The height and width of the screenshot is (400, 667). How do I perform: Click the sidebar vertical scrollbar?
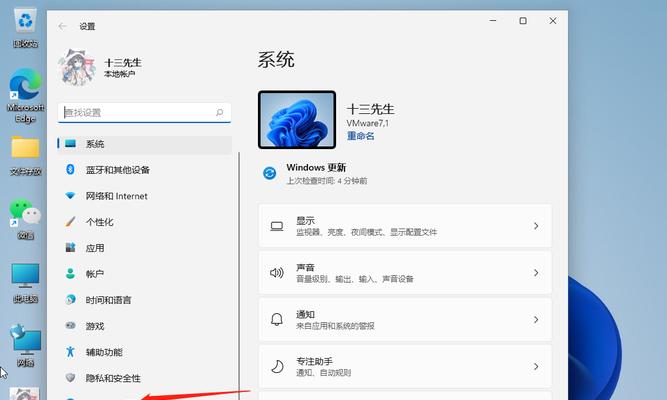point(239,276)
